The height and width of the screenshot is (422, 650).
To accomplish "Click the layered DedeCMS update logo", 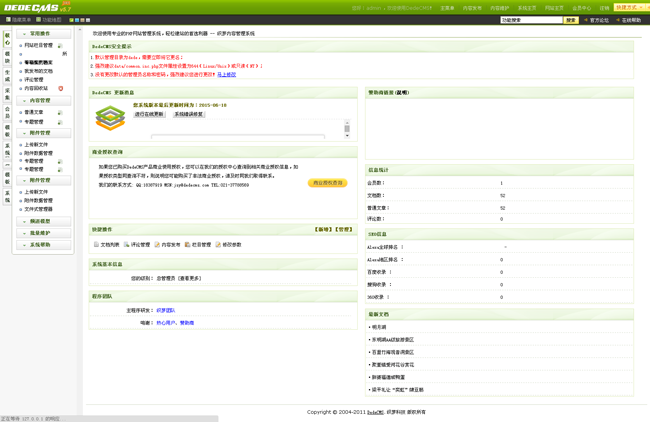I will [110, 118].
